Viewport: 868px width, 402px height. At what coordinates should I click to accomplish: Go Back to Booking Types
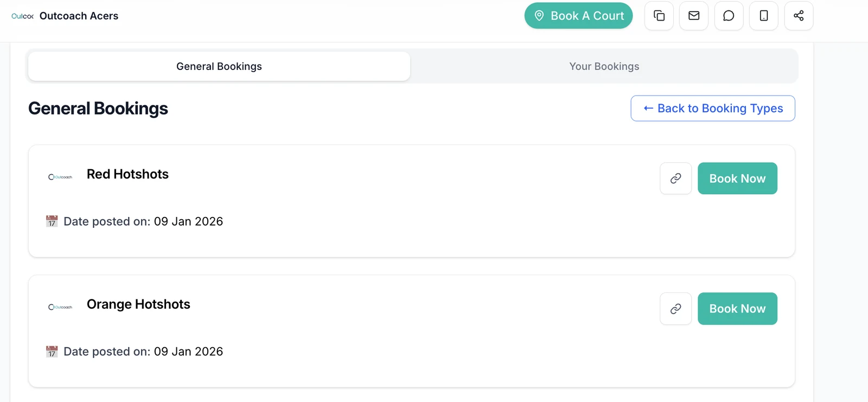713,109
